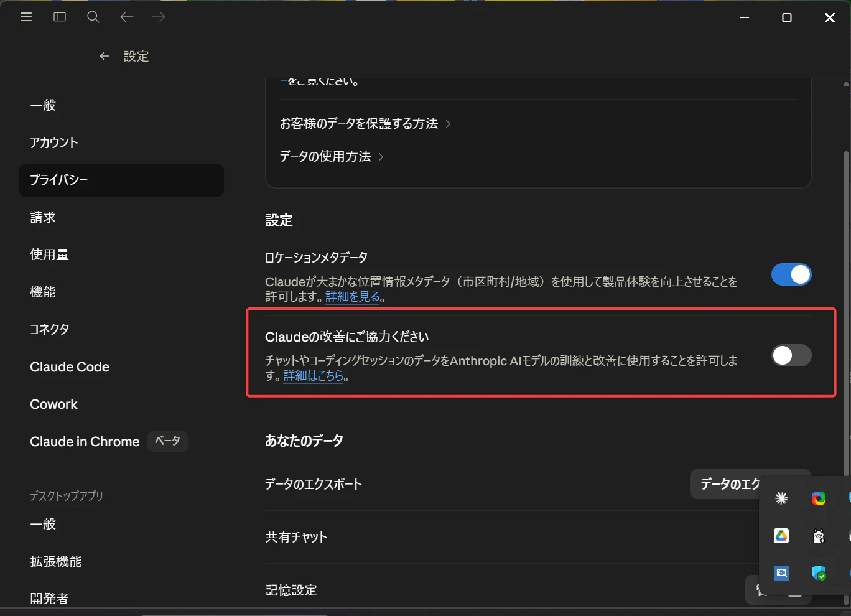Click the 記憶設定 row label
This screenshot has width=851, height=616.
click(291, 590)
